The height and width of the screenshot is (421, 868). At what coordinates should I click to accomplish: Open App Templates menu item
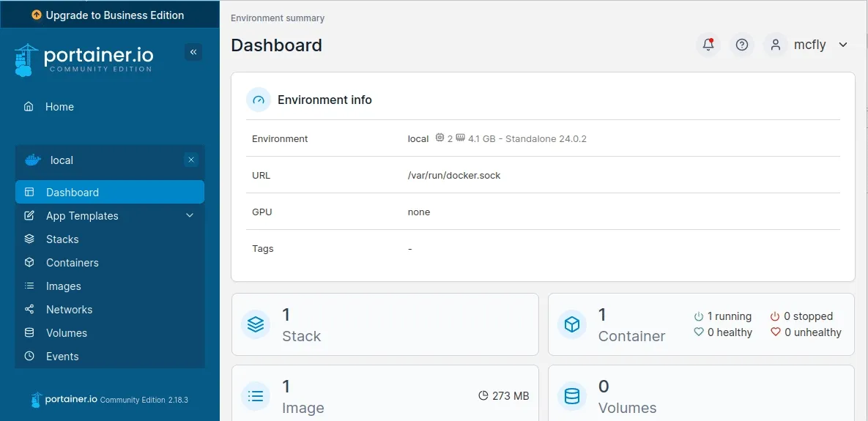110,216
